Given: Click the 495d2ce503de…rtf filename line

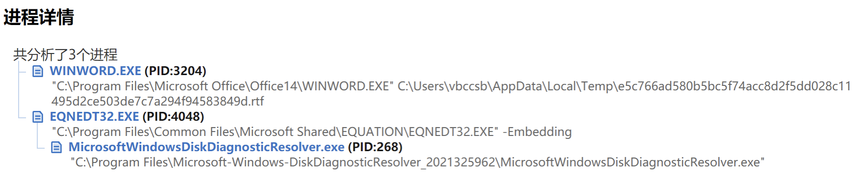Looking at the screenshot, I should (158, 102).
